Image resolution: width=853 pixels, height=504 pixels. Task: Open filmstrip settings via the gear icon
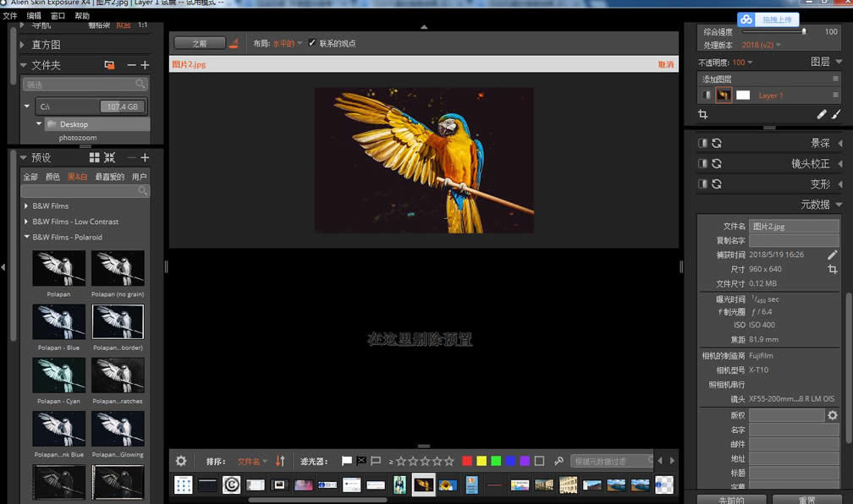coord(181,461)
